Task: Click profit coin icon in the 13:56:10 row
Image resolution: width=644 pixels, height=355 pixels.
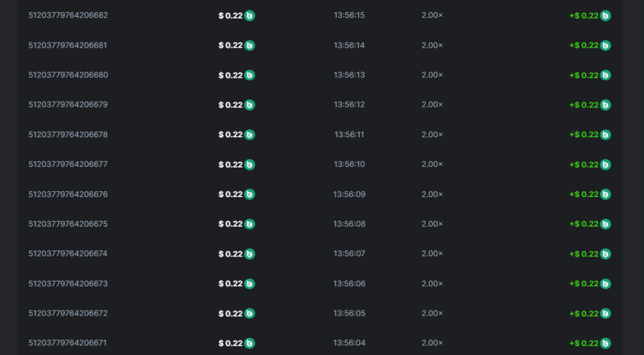Action: pyautogui.click(x=605, y=164)
